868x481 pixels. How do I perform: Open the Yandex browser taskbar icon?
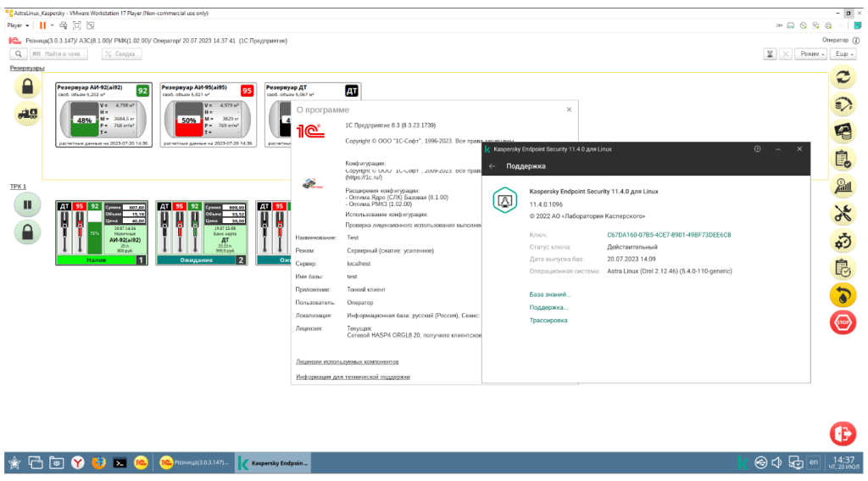77,462
